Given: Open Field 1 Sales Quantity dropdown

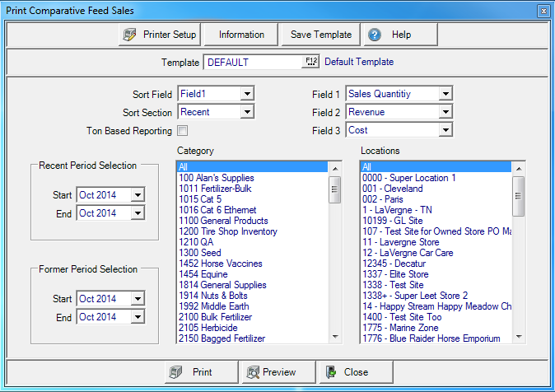Looking at the screenshot, I should click(x=445, y=94).
